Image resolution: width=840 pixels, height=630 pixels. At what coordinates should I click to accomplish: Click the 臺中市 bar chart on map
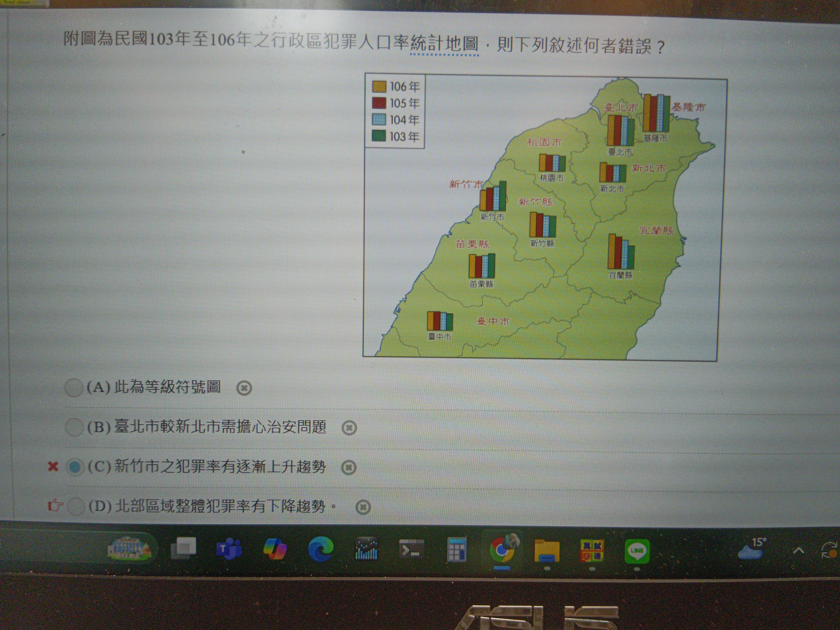[440, 321]
